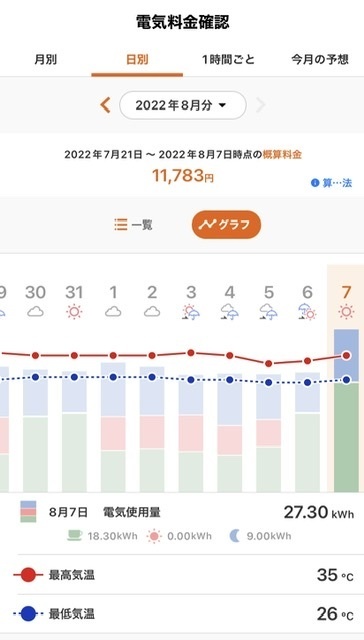Tap the sun icon for 0.00kWh daytime

coord(155,536)
